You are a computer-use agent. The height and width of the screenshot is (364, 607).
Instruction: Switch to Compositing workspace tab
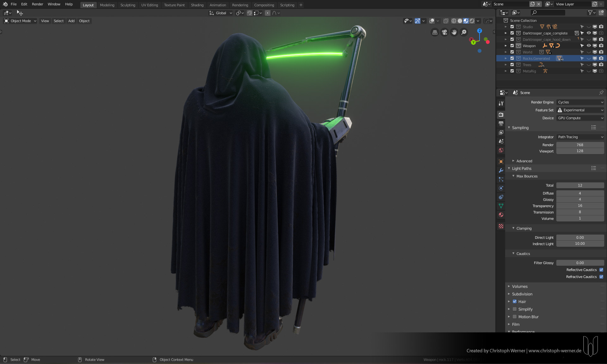264,5
